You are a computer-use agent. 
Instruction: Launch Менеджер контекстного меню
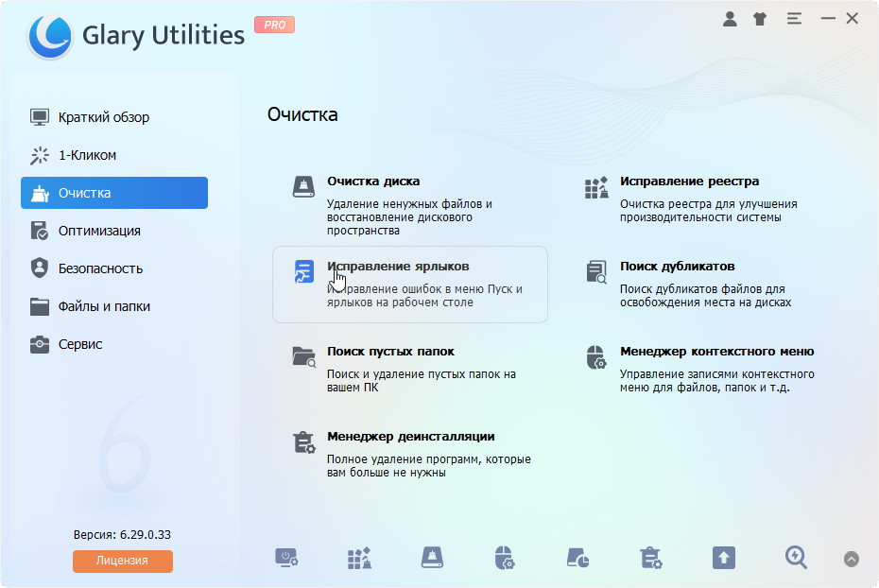pos(703,370)
